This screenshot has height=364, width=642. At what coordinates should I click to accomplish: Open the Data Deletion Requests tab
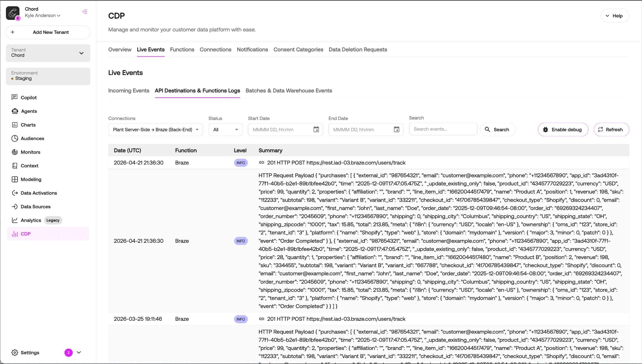point(358,49)
